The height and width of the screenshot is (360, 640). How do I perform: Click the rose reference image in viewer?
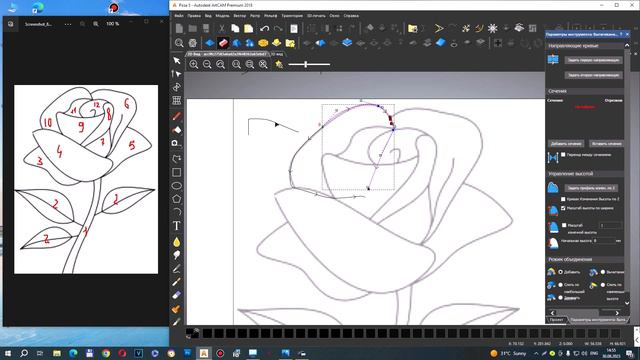point(86,179)
